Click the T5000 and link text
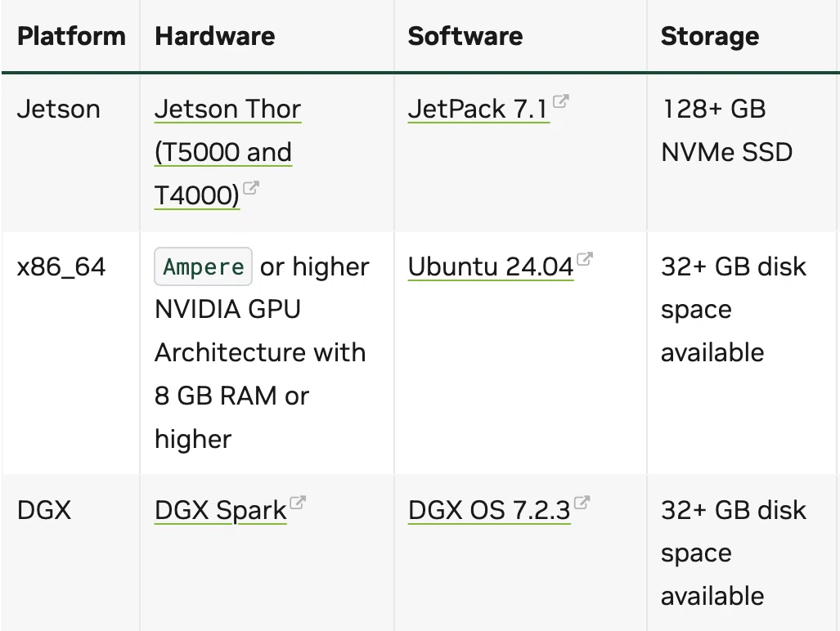Screen dimensions: 840x631 pyautogui.click(x=222, y=152)
